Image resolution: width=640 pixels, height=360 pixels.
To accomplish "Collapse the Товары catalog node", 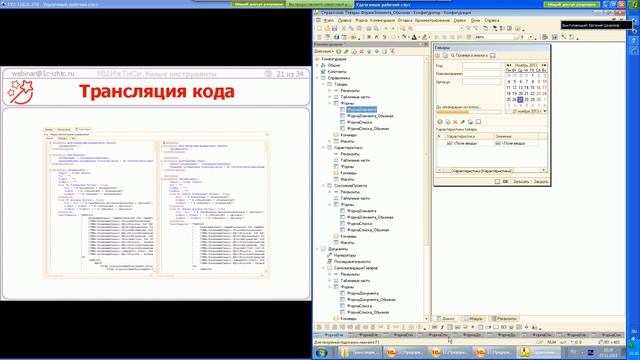I will [324, 84].
